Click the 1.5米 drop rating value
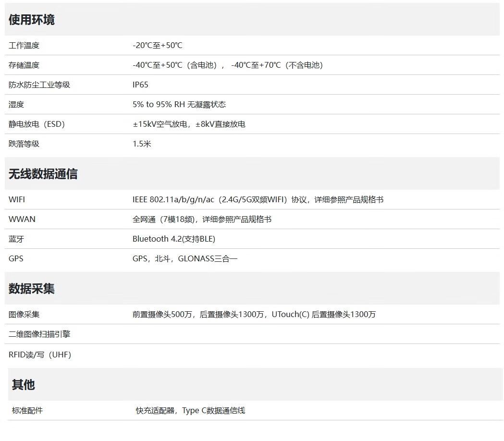Screen dimensions: 504x441 [x=142, y=144]
